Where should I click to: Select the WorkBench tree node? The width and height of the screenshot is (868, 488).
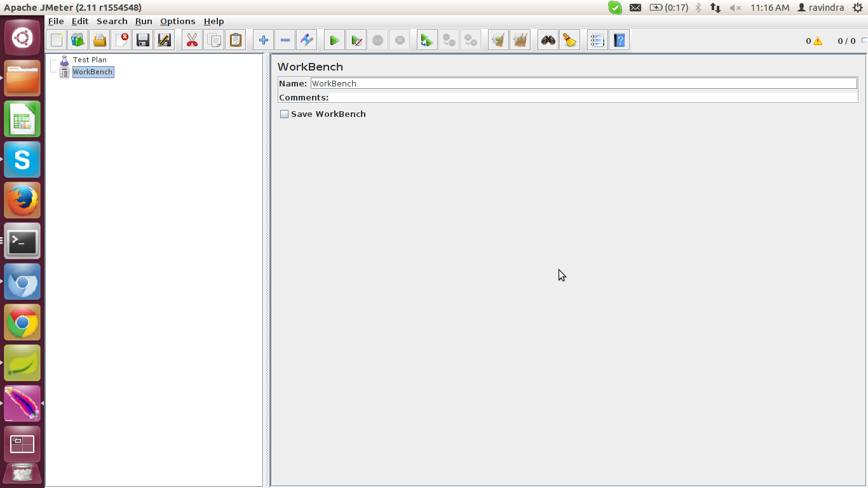92,72
